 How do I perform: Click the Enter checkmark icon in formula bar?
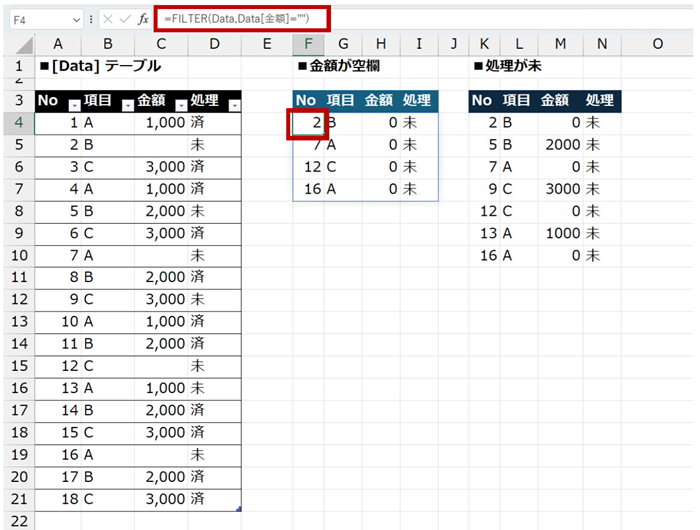point(125,19)
